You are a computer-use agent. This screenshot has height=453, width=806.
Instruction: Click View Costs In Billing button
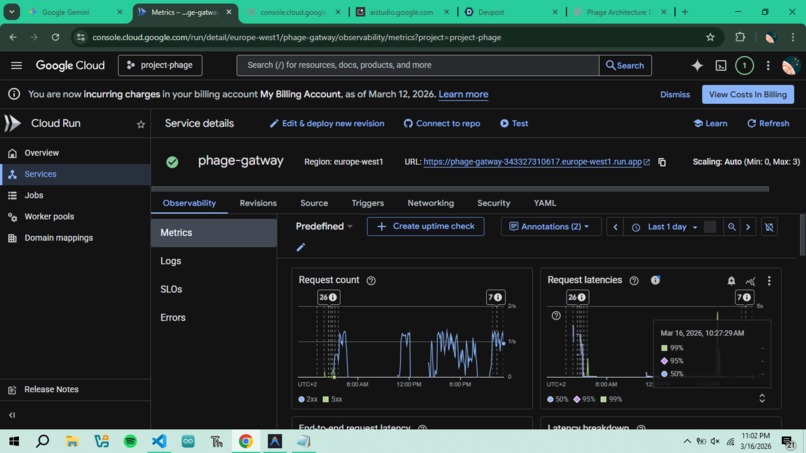click(x=747, y=95)
